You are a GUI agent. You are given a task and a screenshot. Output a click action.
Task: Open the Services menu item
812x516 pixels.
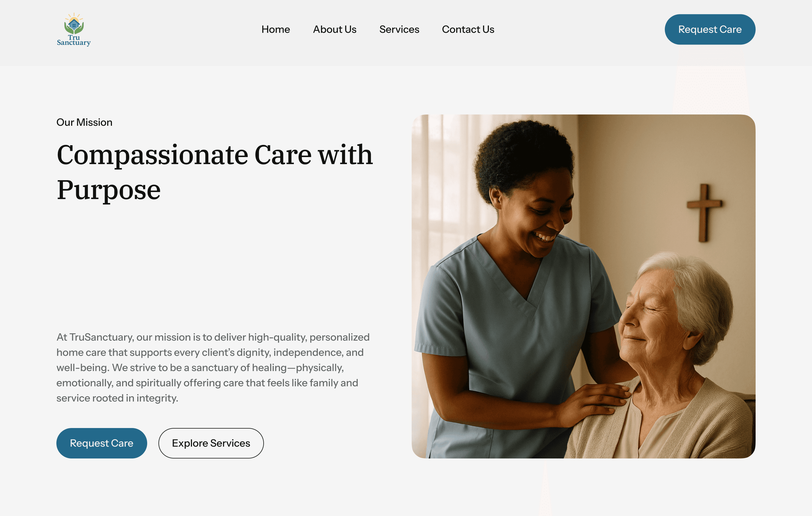coord(399,29)
